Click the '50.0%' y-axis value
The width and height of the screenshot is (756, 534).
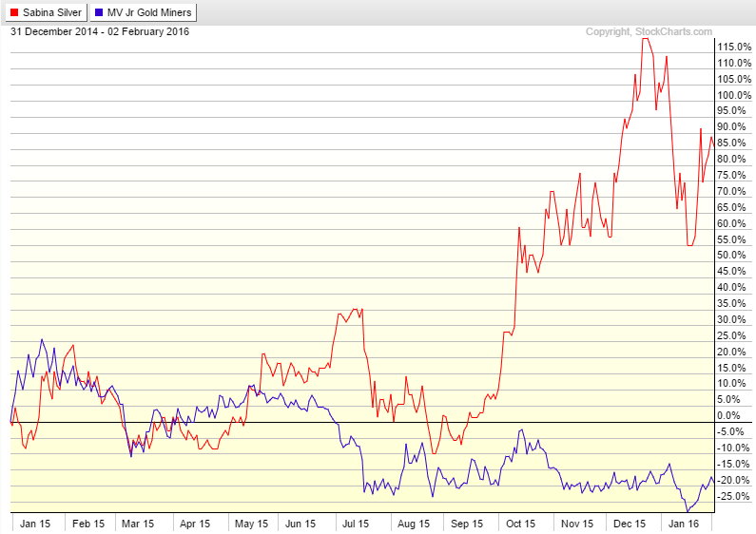click(732, 255)
